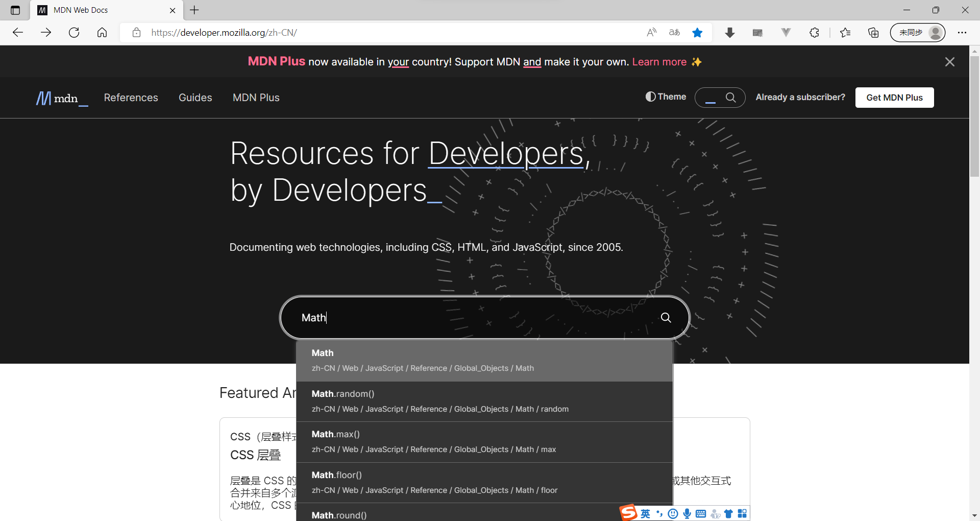Open the translate page icon
This screenshot has width=980, height=521.
[674, 33]
